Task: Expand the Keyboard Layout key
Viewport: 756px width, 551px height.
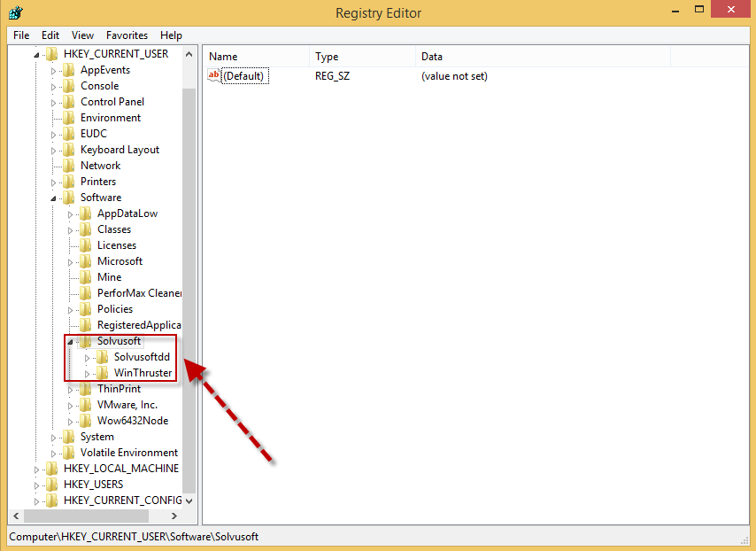Action: 53,151
